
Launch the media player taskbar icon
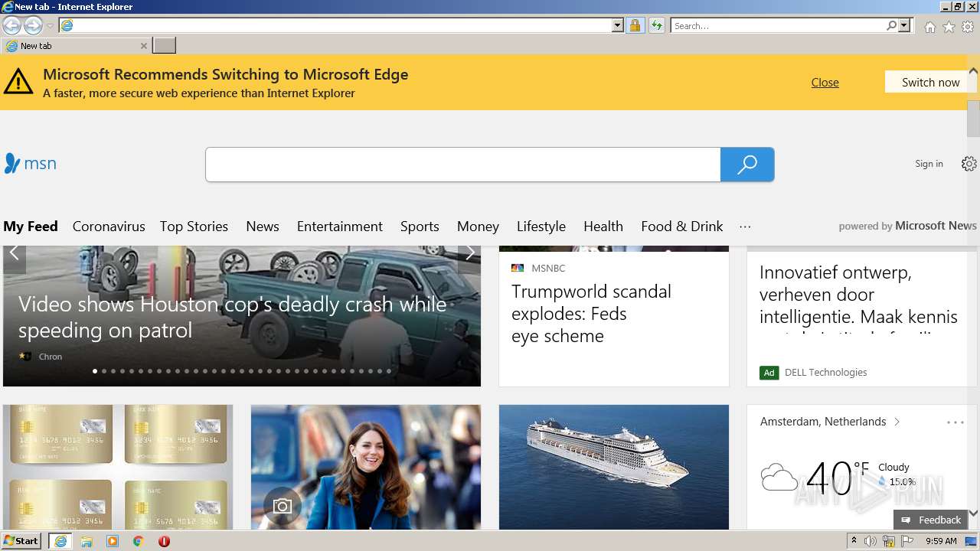click(x=113, y=541)
